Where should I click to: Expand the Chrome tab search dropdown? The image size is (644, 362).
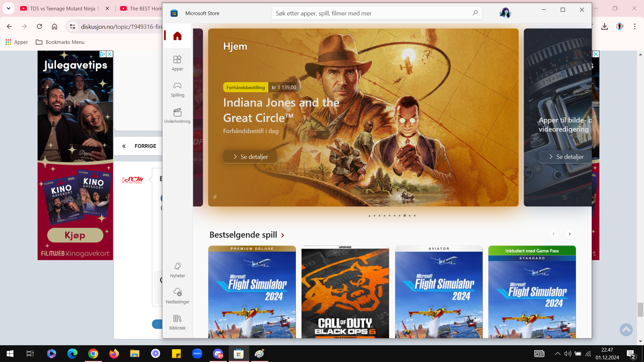click(x=8, y=8)
